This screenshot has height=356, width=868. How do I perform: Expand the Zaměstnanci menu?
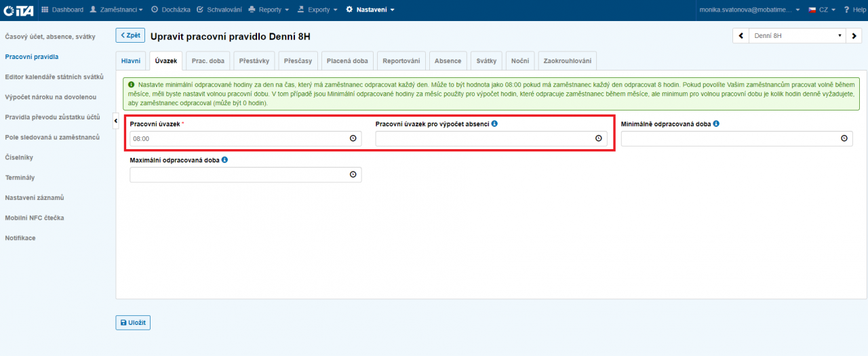point(117,9)
